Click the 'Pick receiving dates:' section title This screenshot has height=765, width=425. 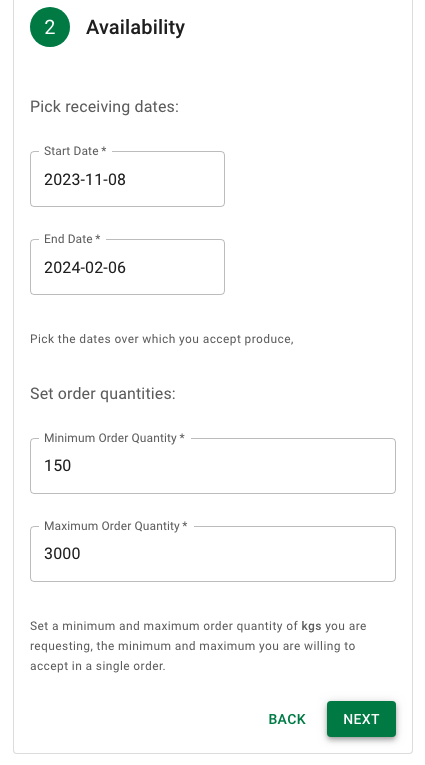point(104,106)
